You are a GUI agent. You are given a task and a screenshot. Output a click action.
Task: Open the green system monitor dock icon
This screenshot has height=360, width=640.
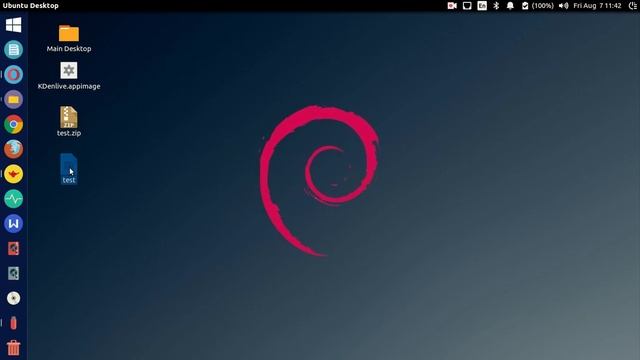[x=13, y=199]
